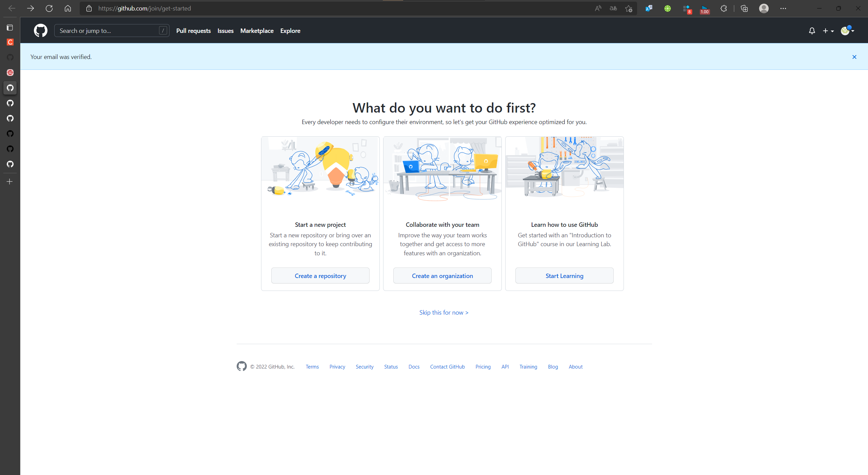
Task: Follow the Skip this for now link
Action: pyautogui.click(x=444, y=313)
